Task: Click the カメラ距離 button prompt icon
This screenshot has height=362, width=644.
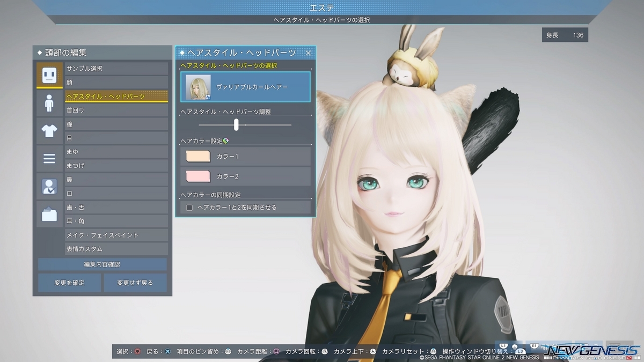Action: point(276,351)
